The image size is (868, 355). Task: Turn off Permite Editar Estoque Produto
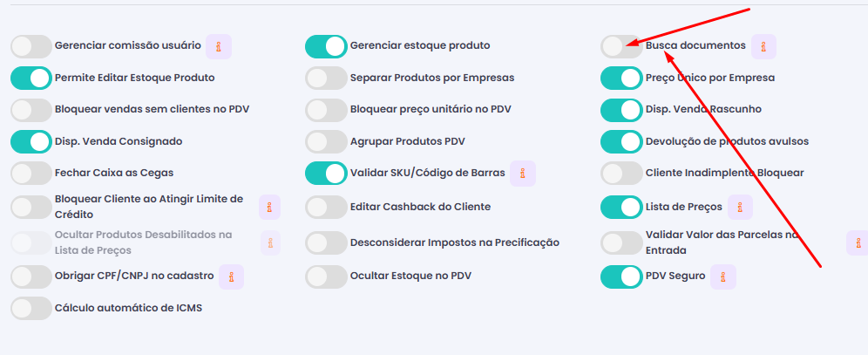pyautogui.click(x=31, y=79)
